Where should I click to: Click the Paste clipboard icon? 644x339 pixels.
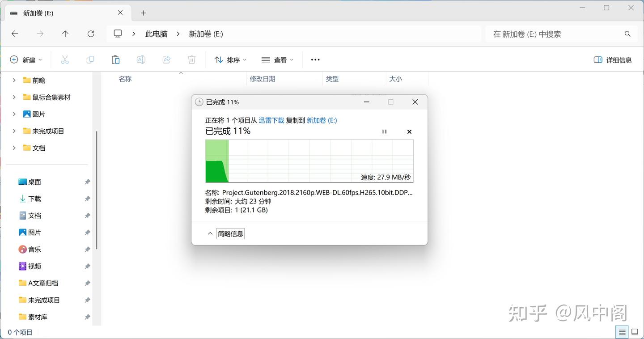pyautogui.click(x=115, y=59)
